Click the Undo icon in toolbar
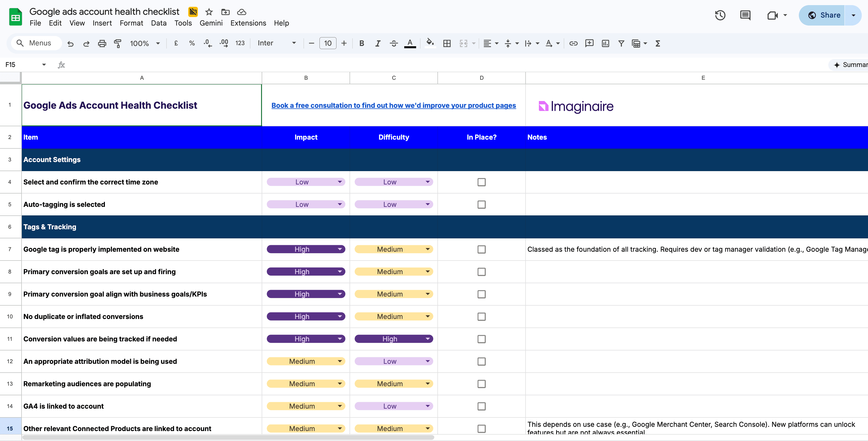Viewport: 868px width, 441px height. (x=70, y=43)
